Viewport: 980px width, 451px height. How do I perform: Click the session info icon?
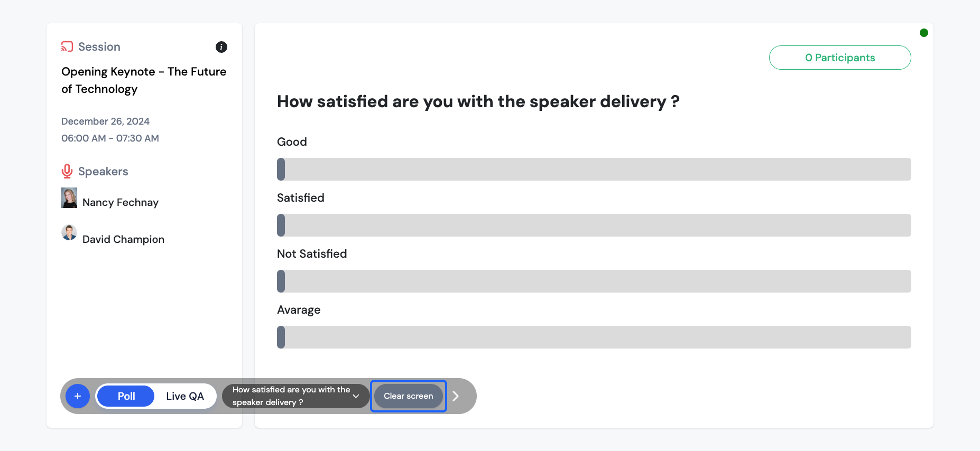(221, 47)
